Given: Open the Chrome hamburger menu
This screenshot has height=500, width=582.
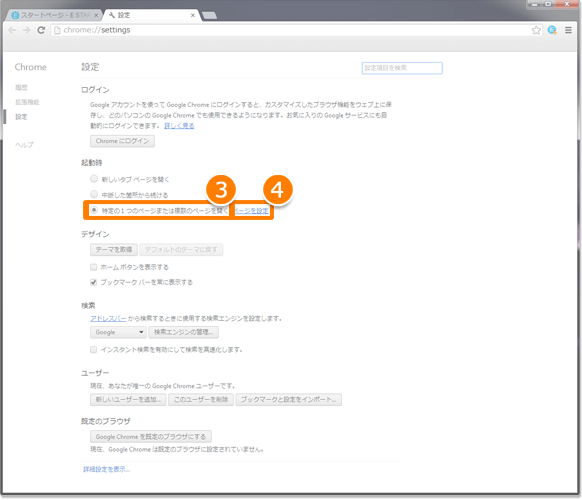Looking at the screenshot, I should point(568,30).
